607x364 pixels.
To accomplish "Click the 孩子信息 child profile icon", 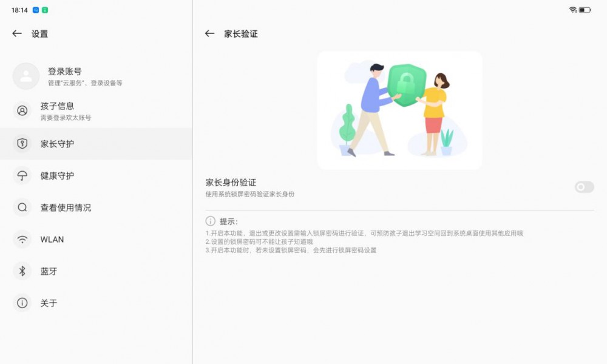I will pyautogui.click(x=22, y=111).
